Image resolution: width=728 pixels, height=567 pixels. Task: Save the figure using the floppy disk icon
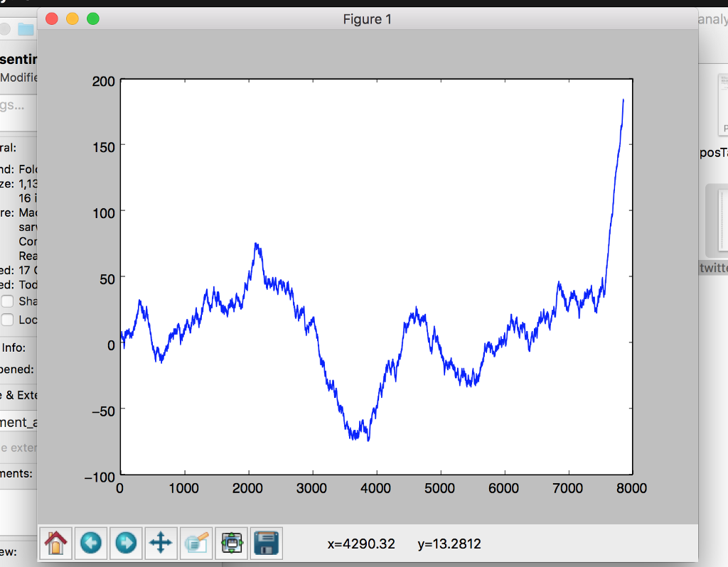click(268, 544)
